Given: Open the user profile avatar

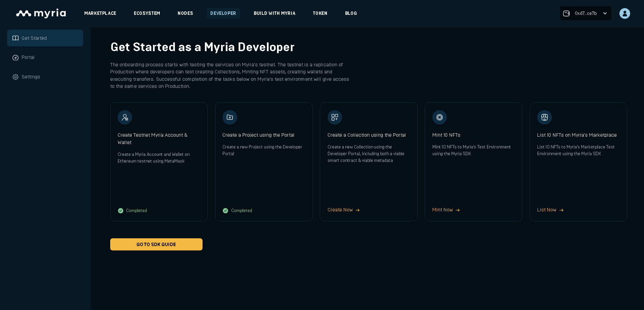Looking at the screenshot, I should [625, 13].
